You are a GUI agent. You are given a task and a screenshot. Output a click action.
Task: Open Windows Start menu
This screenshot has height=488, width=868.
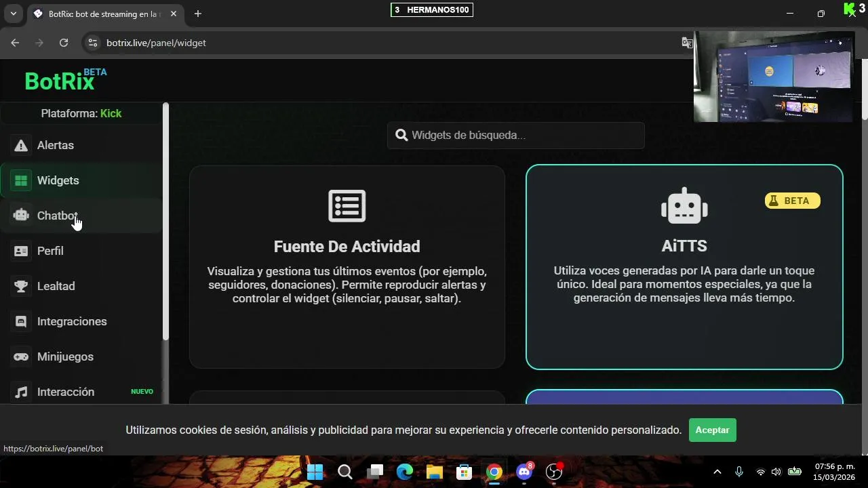315,472
